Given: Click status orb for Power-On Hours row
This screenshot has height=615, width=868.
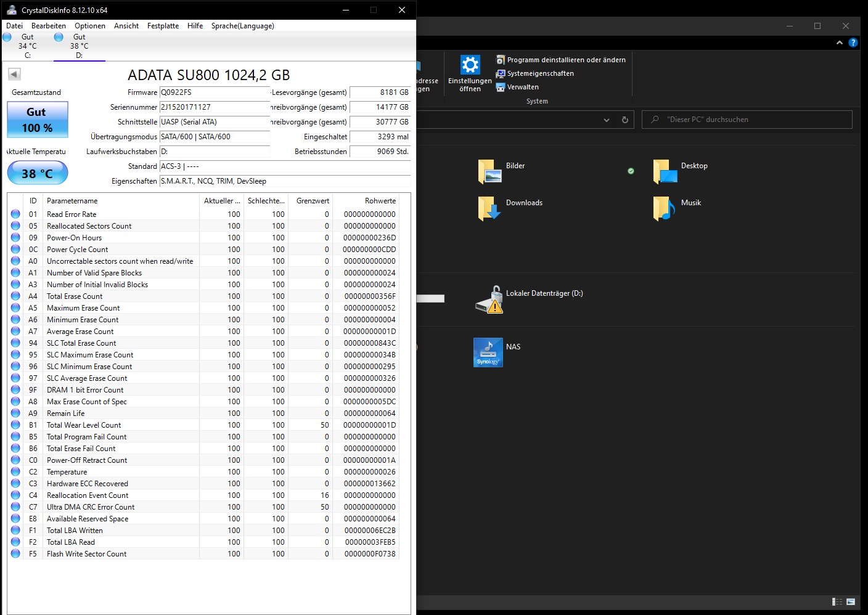Looking at the screenshot, I should click(15, 237).
